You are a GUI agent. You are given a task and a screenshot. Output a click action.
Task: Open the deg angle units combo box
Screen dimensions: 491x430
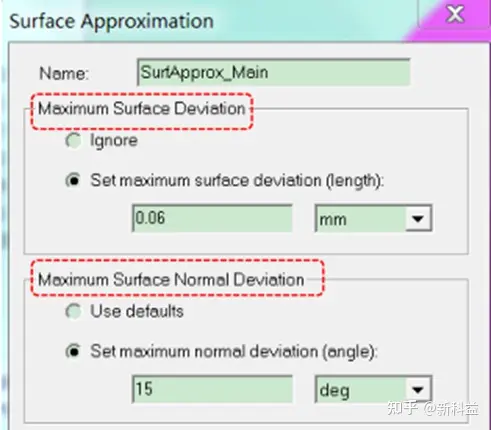373,389
